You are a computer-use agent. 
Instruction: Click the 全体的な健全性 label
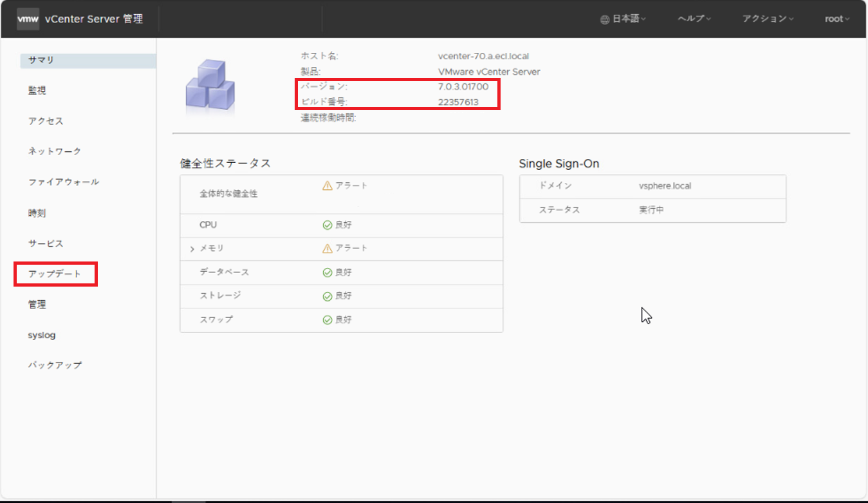[228, 193]
